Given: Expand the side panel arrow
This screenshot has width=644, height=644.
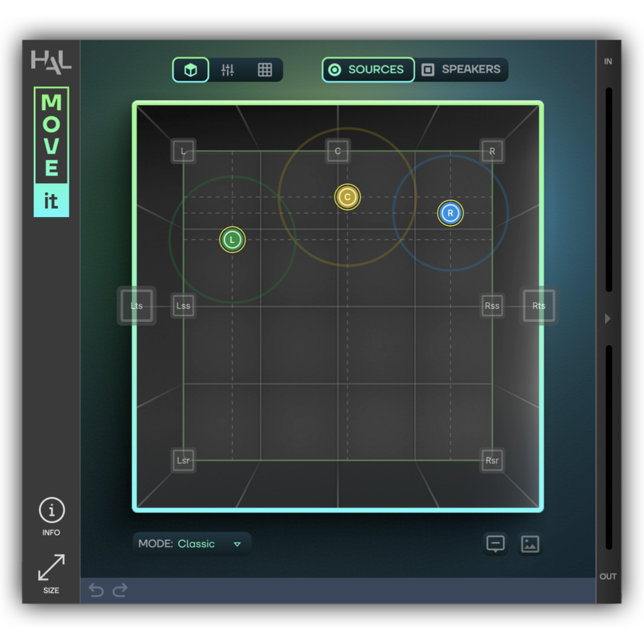Looking at the screenshot, I should tap(608, 318).
